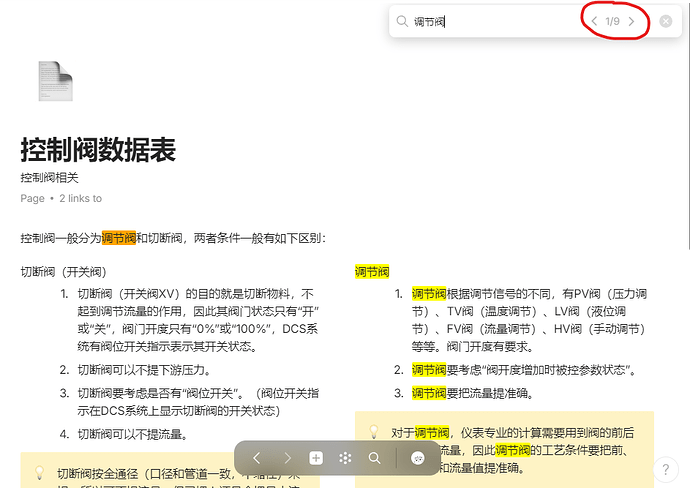Click the search icon in bottom toolbar

[x=374, y=458]
